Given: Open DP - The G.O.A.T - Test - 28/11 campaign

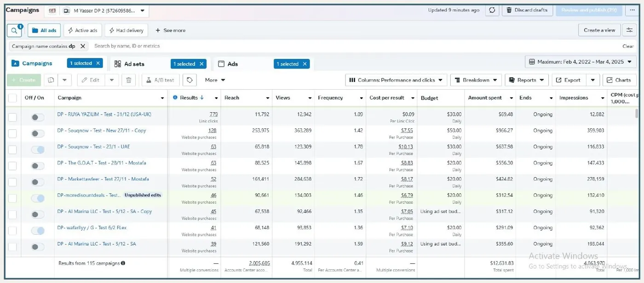Looking at the screenshot, I should (101, 163).
